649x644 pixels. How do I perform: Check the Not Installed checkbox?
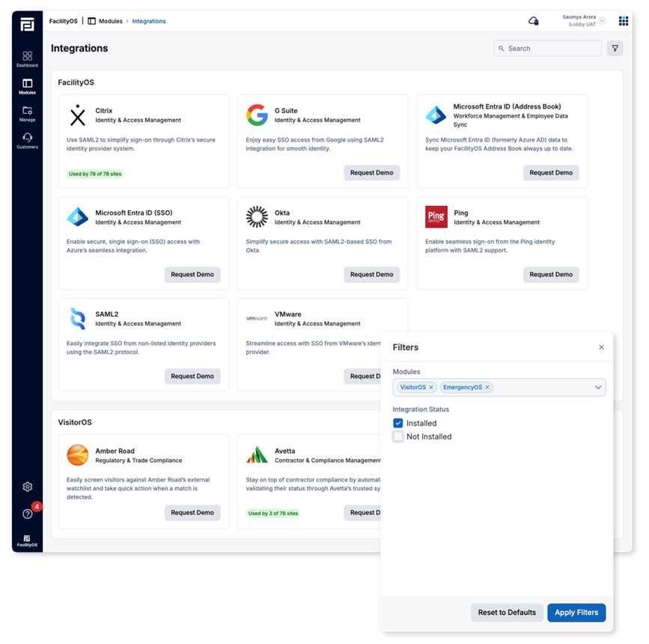(x=398, y=437)
